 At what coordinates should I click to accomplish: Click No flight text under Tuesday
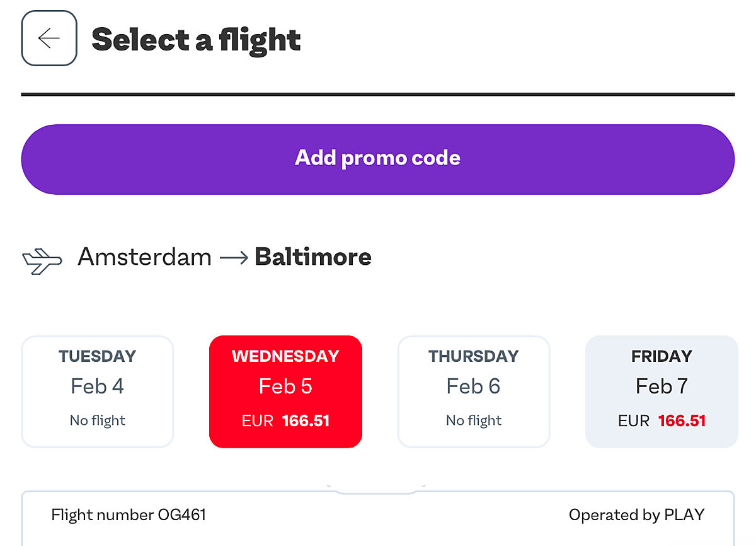(x=98, y=421)
